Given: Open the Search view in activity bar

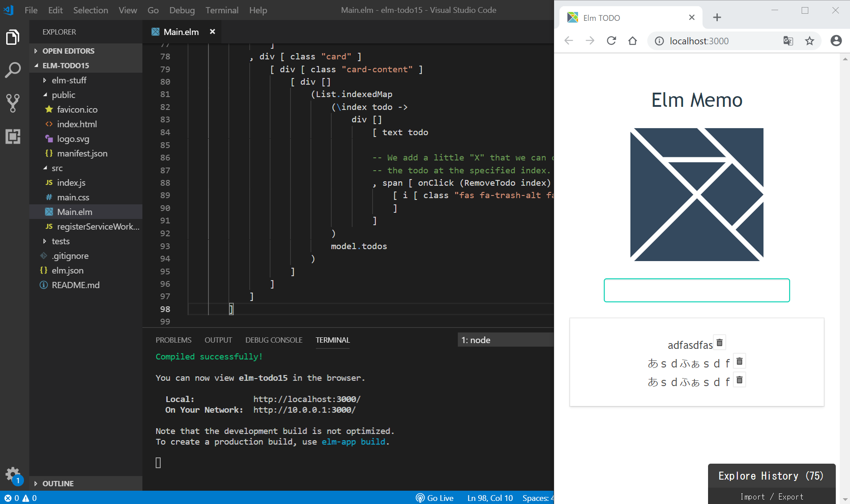Looking at the screenshot, I should [13, 70].
